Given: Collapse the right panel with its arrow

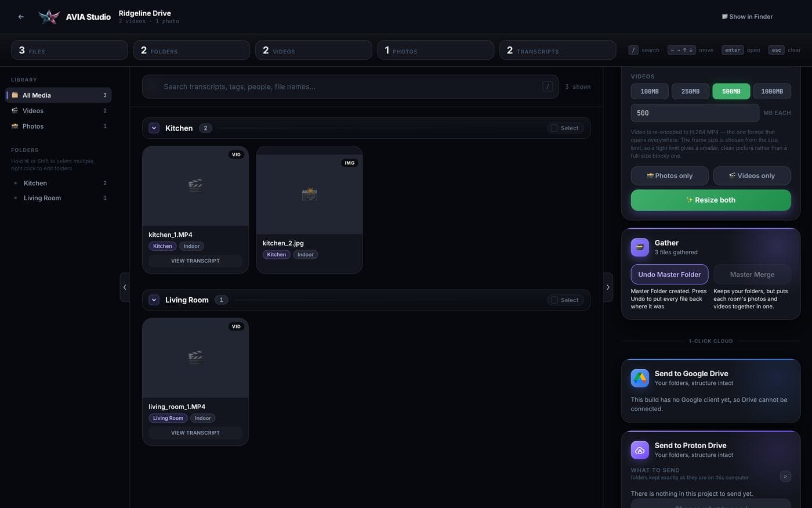Looking at the screenshot, I should pos(608,287).
